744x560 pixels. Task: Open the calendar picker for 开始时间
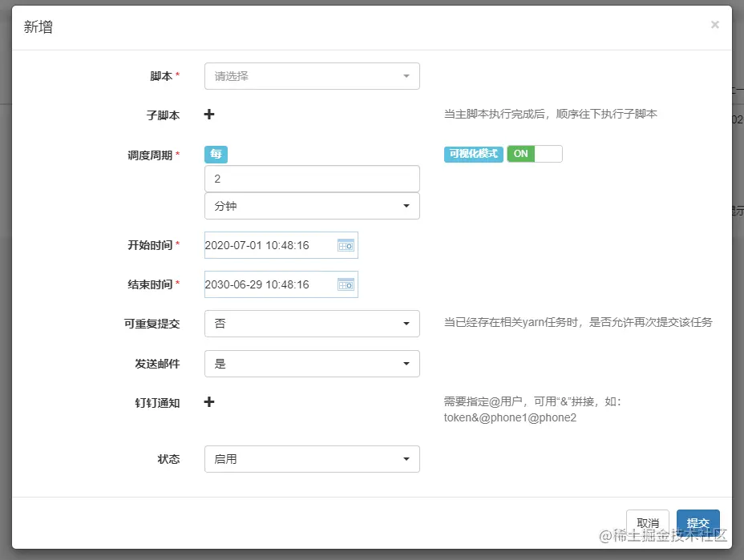coord(346,245)
